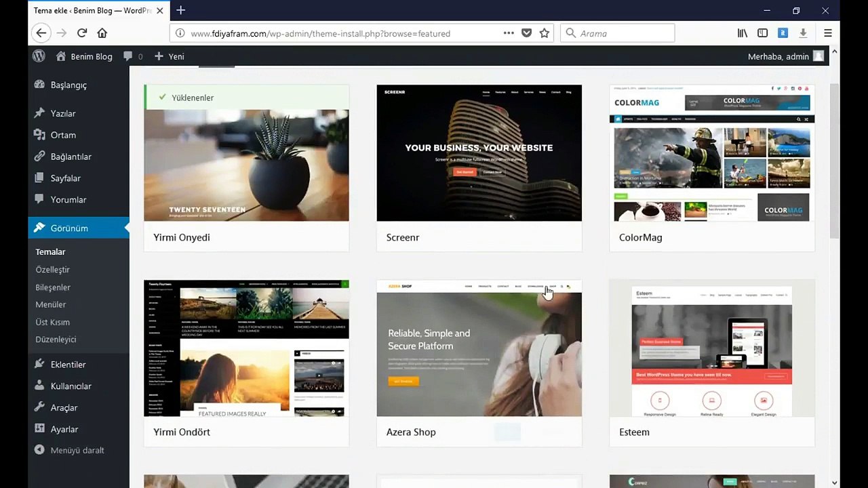868x488 pixels.
Task: Reload the page with refresh icon
Action: pos(82,33)
